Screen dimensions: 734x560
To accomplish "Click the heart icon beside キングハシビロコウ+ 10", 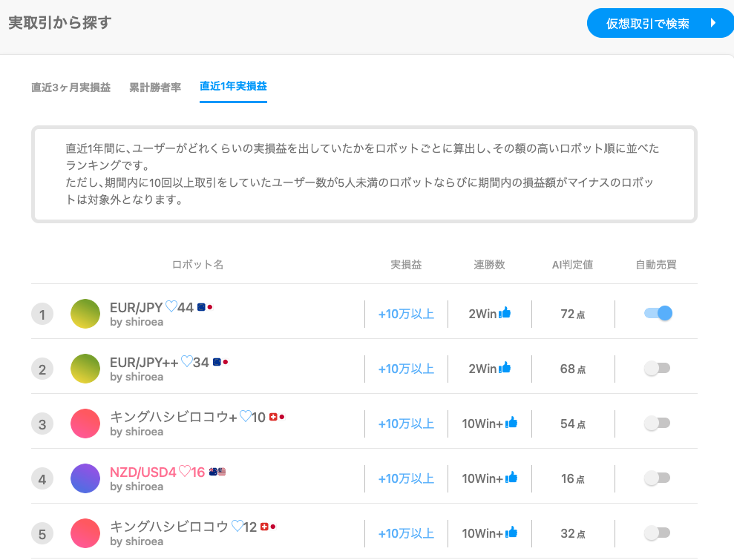I will [246, 416].
